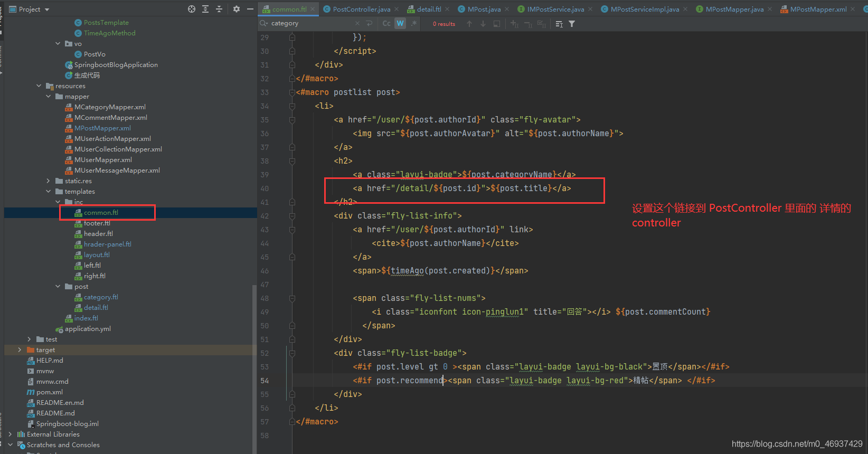
Task: Toggle Match Case (Cc) search option
Action: [x=386, y=23]
